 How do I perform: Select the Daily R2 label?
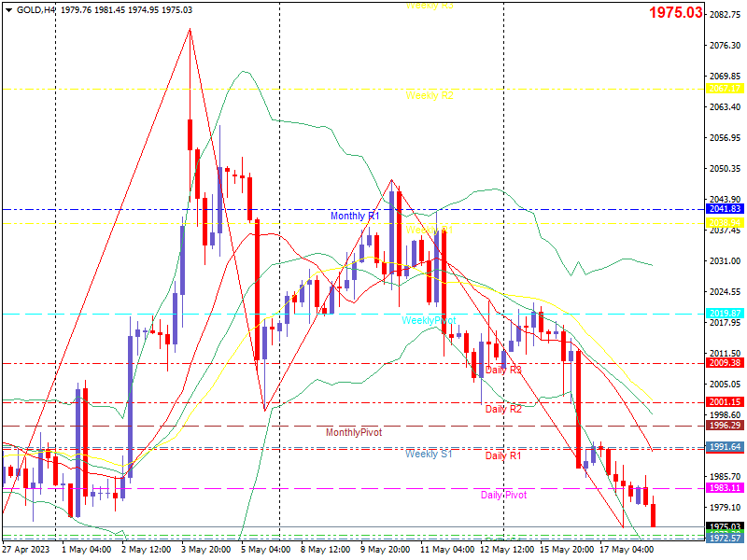point(503,409)
